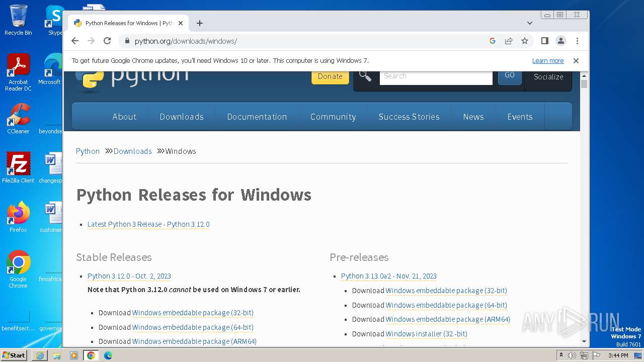
Task: Open the Documentation menu
Action: [257, 117]
